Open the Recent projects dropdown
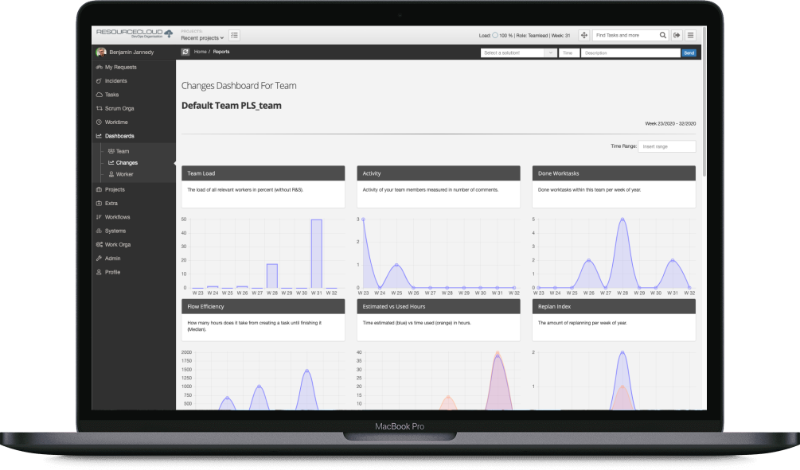This screenshot has height=470, width=800. 202,38
